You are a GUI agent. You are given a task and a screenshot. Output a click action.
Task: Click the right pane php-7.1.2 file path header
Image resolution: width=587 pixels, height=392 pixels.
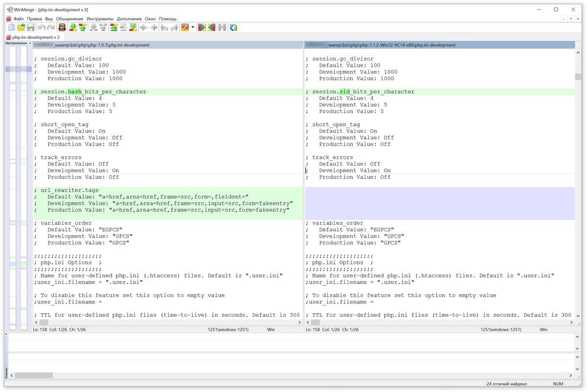(x=439, y=45)
